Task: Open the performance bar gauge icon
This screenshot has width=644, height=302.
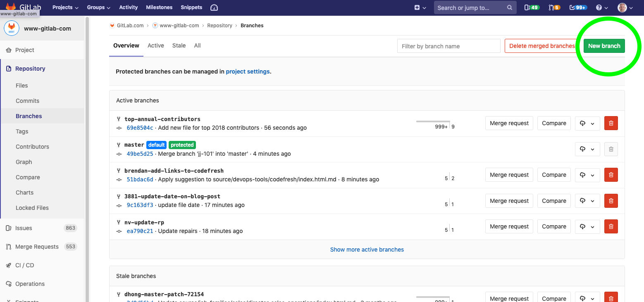Action: click(x=214, y=7)
